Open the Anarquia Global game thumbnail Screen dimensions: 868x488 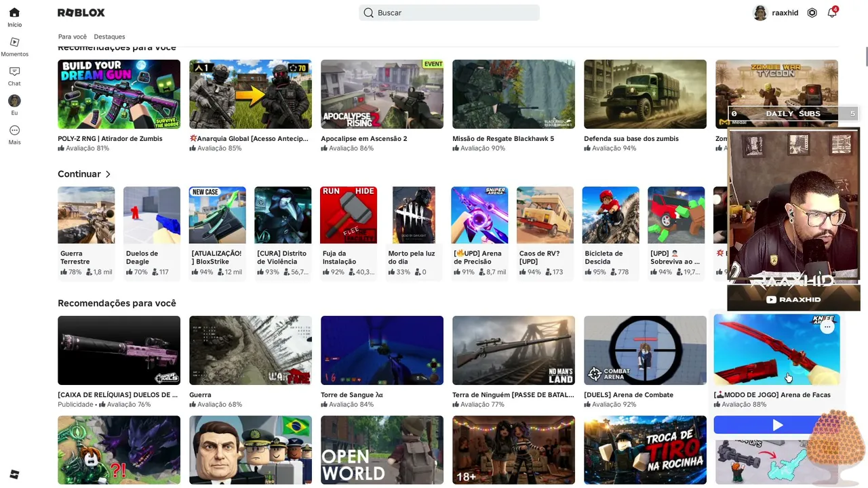(250, 94)
